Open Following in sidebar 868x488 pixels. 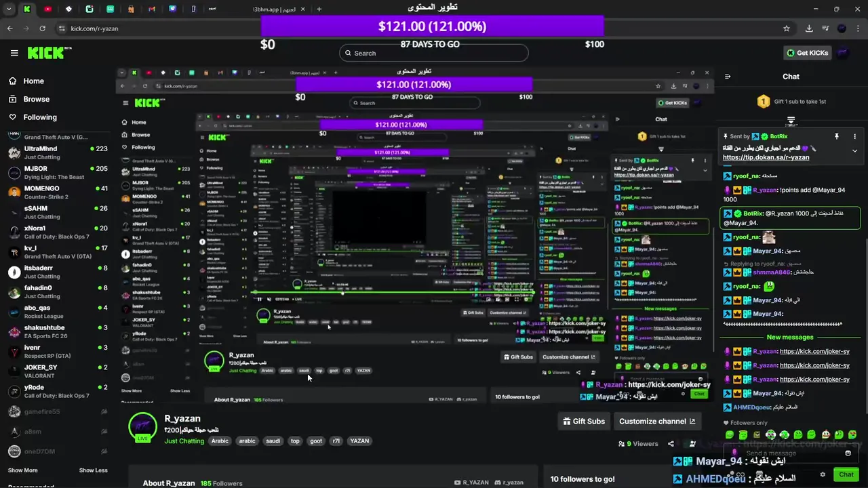[39, 117]
